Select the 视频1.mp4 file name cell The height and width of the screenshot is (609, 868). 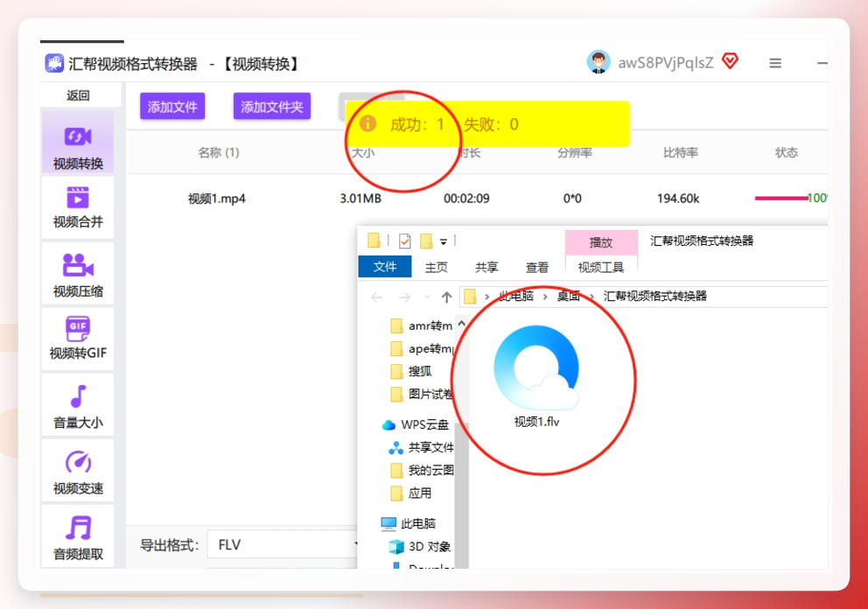(x=216, y=199)
